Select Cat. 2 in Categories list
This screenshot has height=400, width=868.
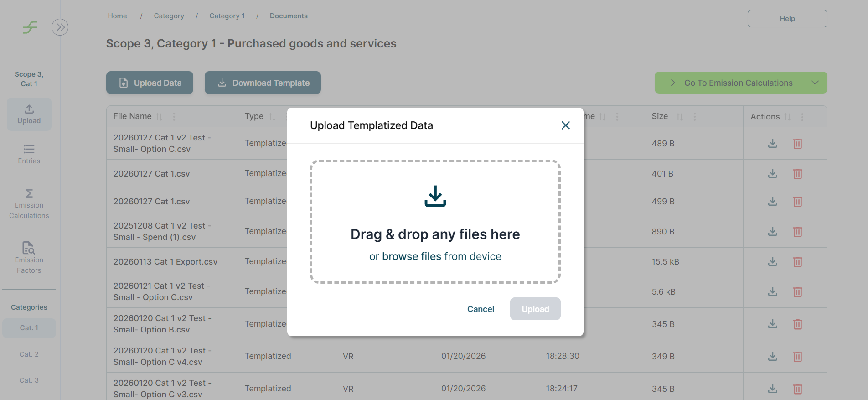click(x=29, y=354)
